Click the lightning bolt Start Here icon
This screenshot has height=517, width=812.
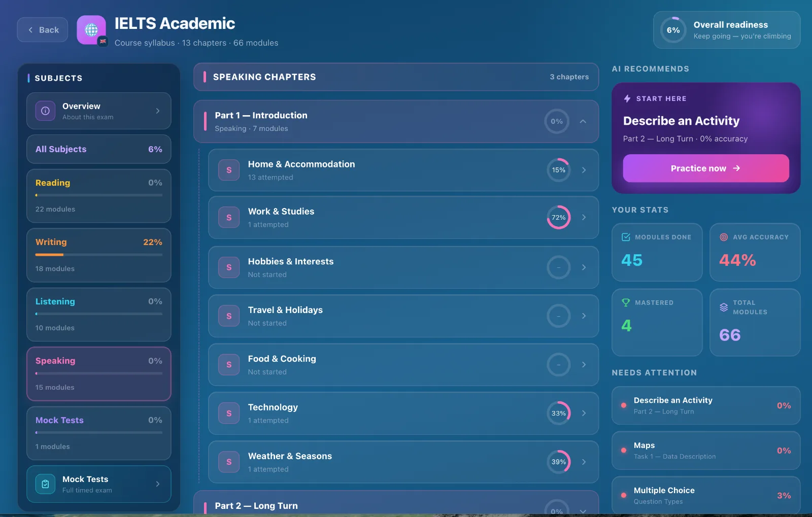pyautogui.click(x=627, y=98)
